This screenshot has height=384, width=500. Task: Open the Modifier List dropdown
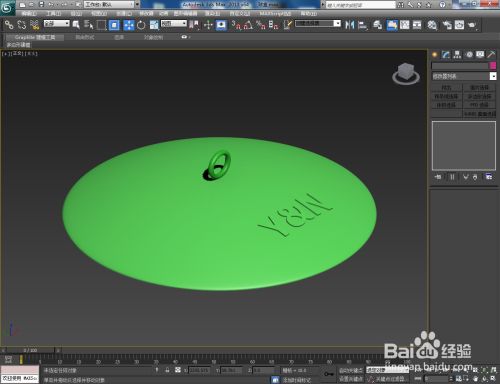pyautogui.click(x=464, y=76)
